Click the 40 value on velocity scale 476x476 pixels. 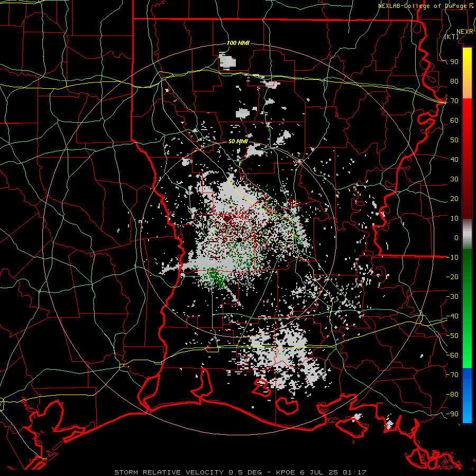[454, 160]
